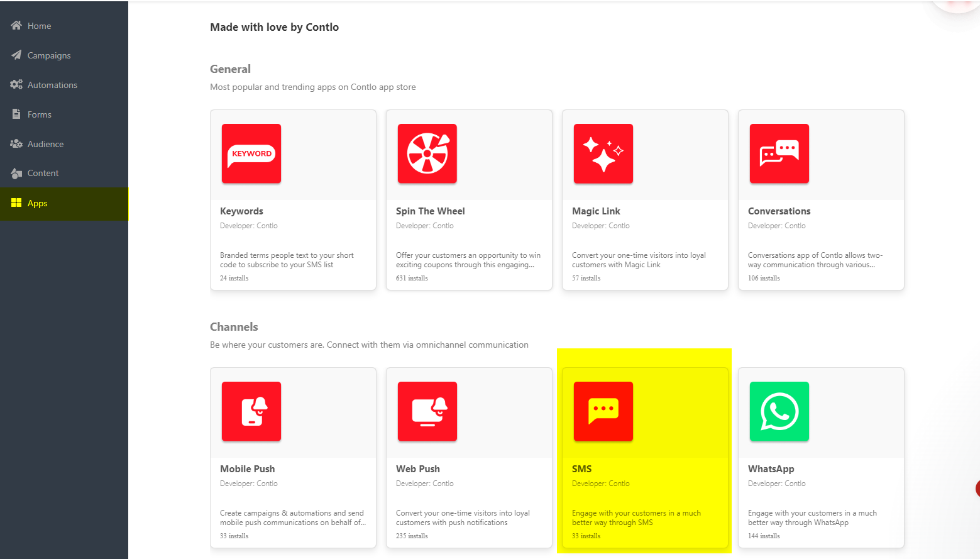Open the WhatsApp app title

(x=771, y=469)
